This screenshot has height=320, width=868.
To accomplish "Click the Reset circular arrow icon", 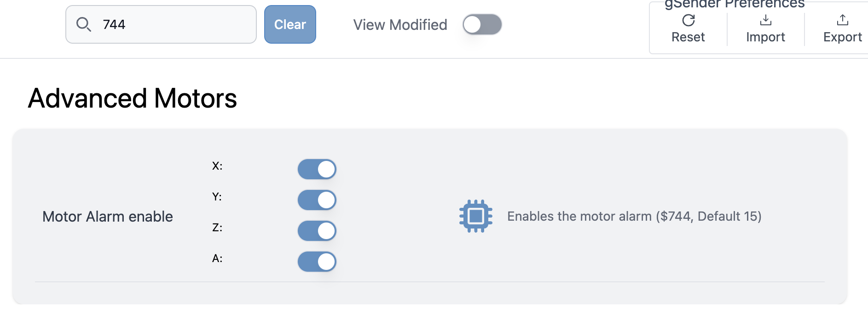I will 689,20.
